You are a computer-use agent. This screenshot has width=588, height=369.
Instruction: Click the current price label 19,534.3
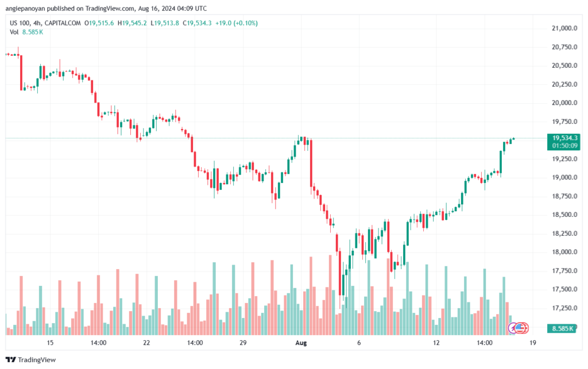pos(566,138)
